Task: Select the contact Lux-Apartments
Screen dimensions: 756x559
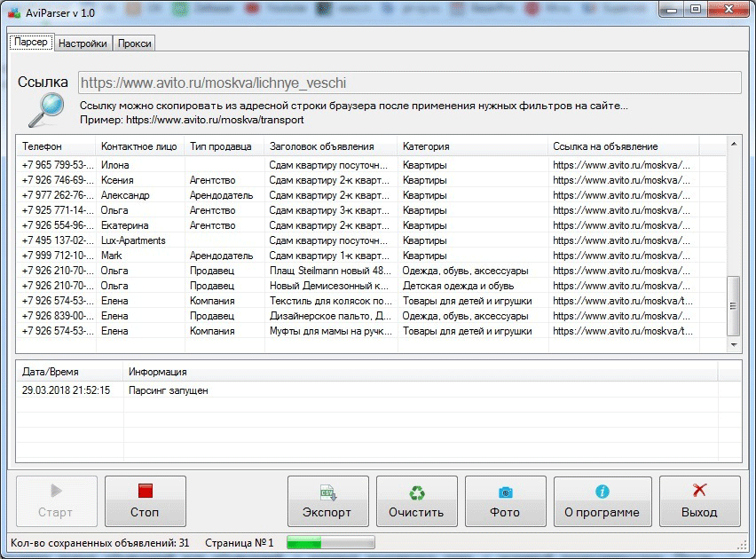Action: (133, 240)
